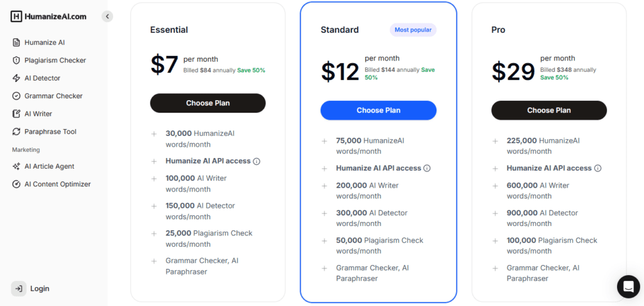The width and height of the screenshot is (644, 306).
Task: Collapse the sidebar with the chevron button
Action: (x=108, y=16)
